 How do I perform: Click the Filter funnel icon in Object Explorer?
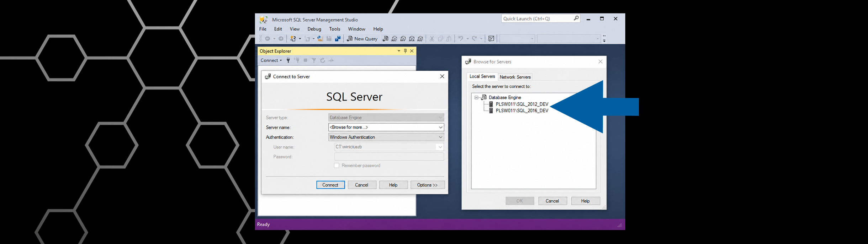tap(314, 60)
